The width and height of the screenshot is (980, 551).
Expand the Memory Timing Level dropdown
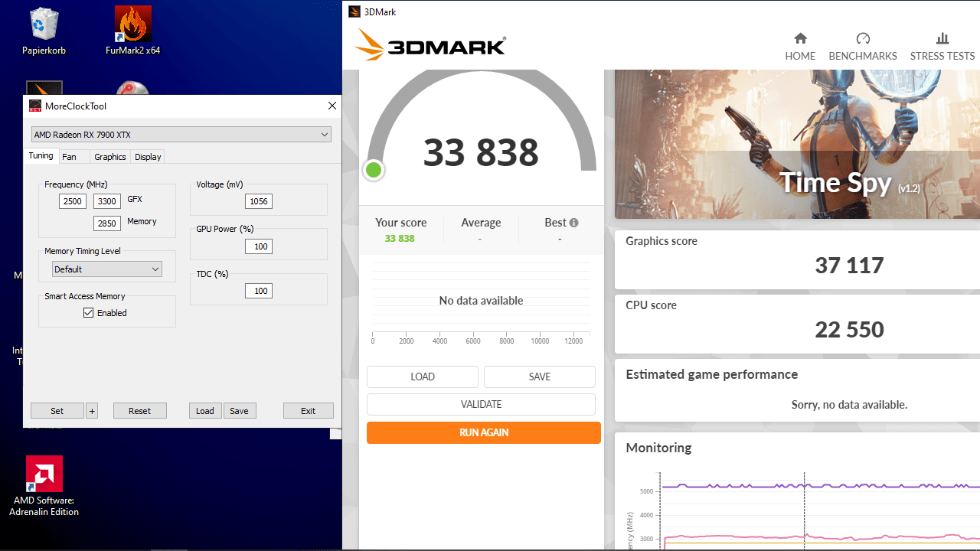(x=107, y=269)
